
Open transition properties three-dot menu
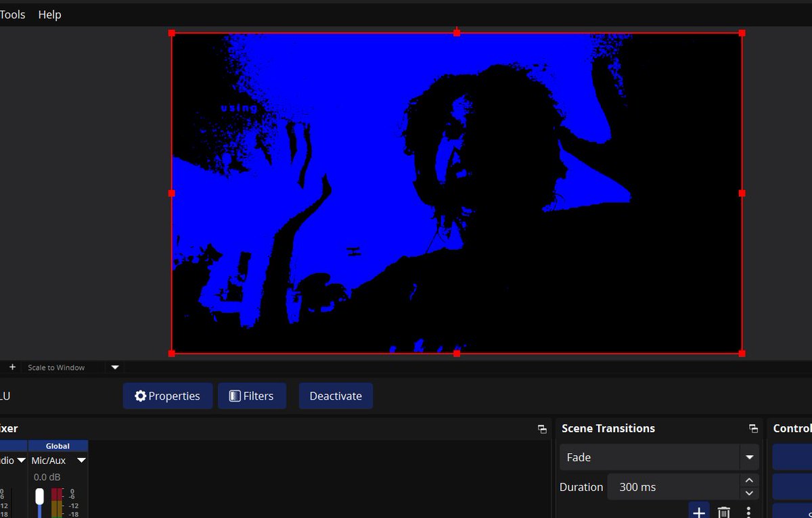point(748,512)
